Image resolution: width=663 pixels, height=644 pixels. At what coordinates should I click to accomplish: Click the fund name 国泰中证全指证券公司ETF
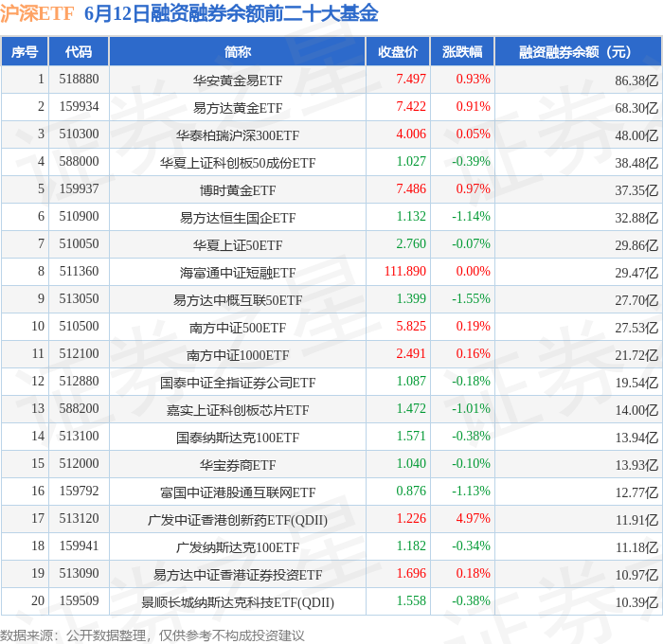coord(238,383)
